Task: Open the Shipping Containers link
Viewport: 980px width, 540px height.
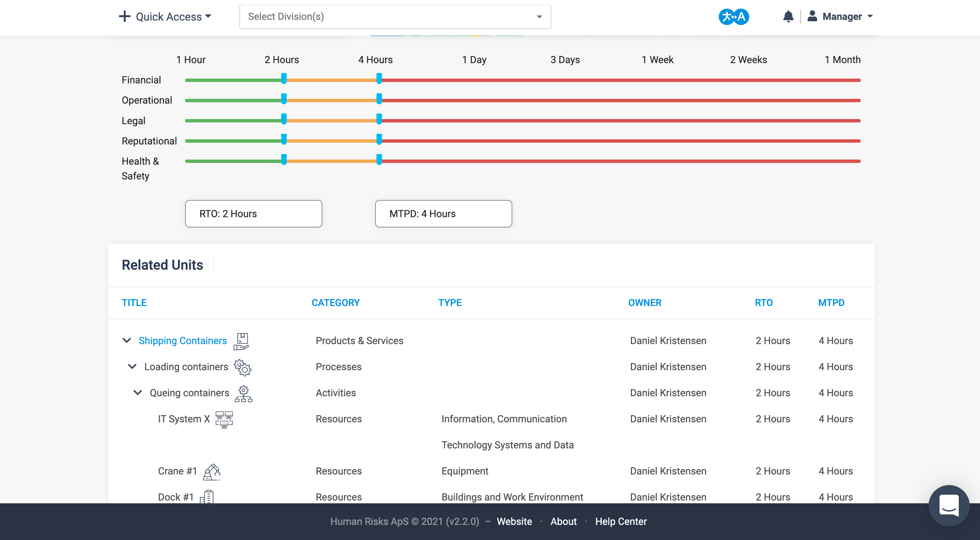Action: pos(183,341)
